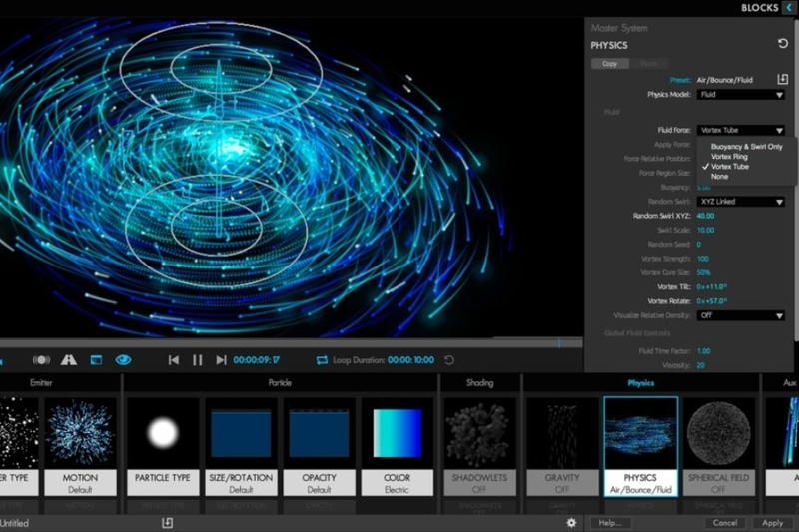Click the save icon beside Untitled
The height and width of the screenshot is (532, 799).
point(167,523)
